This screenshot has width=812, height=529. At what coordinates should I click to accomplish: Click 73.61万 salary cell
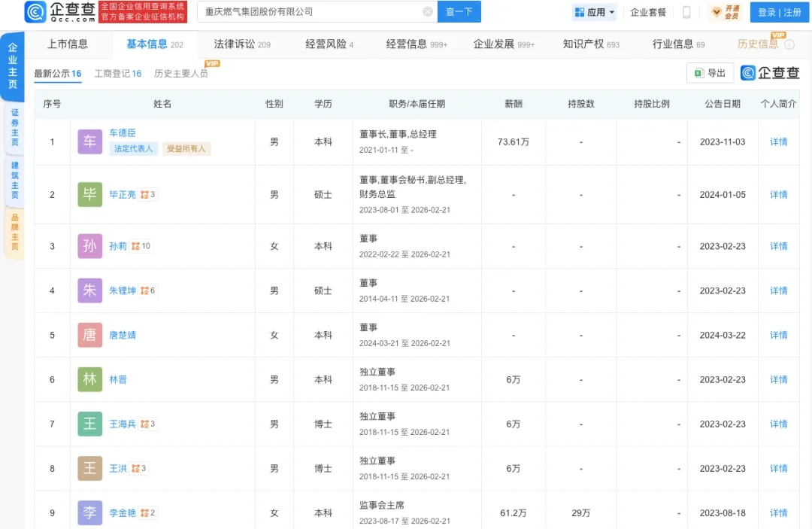(514, 142)
